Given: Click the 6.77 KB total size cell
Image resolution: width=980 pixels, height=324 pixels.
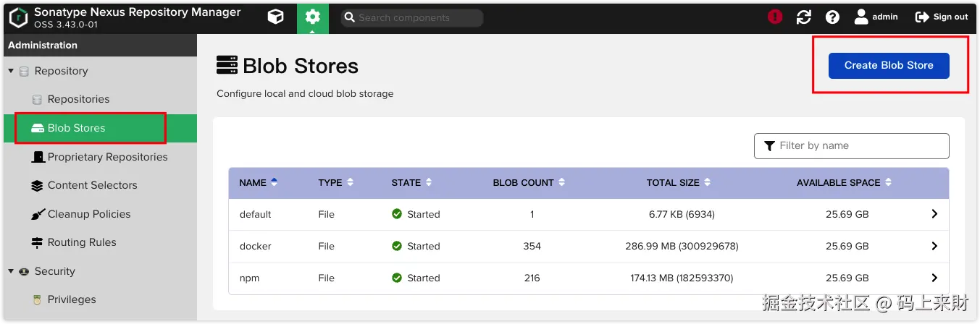Looking at the screenshot, I should coord(682,214).
